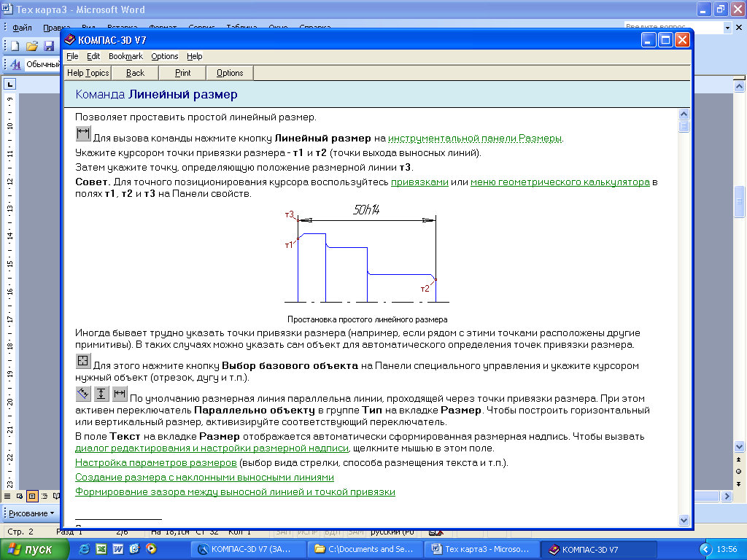Switch Word to Web Layout view icon
747x560 pixels.
20,496
